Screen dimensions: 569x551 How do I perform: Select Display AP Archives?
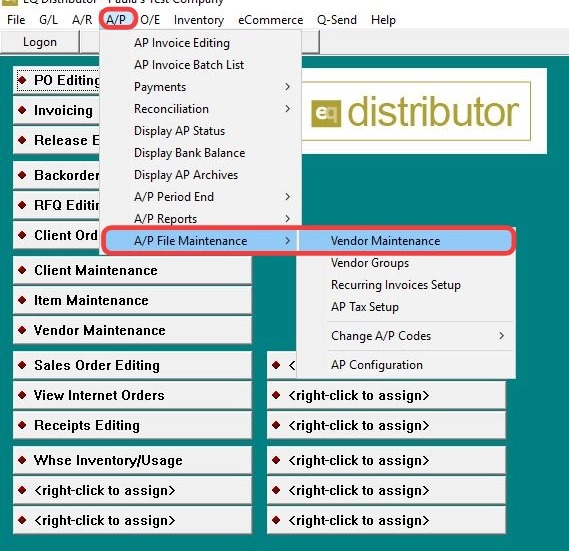[x=200, y=175]
